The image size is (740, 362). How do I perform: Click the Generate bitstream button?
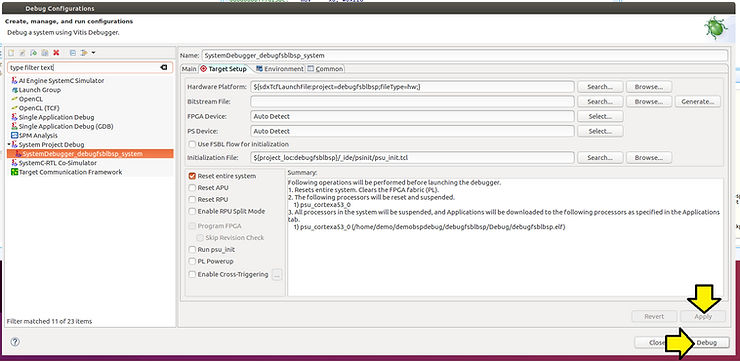tap(698, 101)
